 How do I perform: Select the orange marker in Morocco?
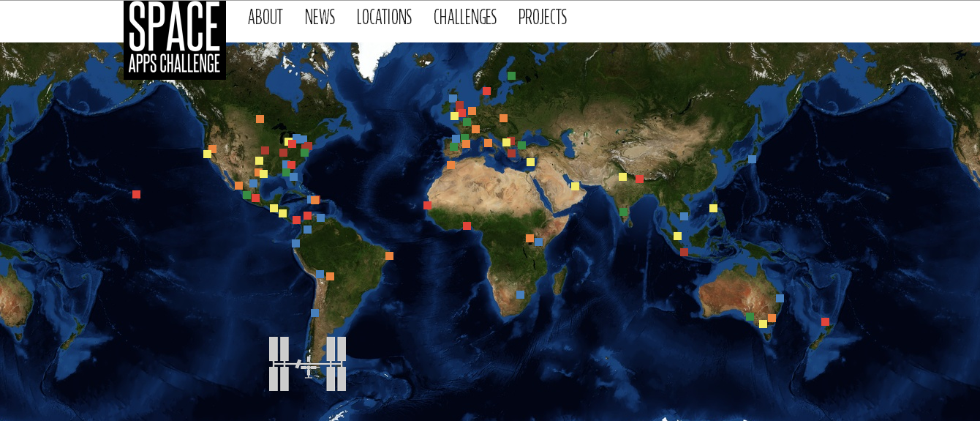click(x=451, y=165)
